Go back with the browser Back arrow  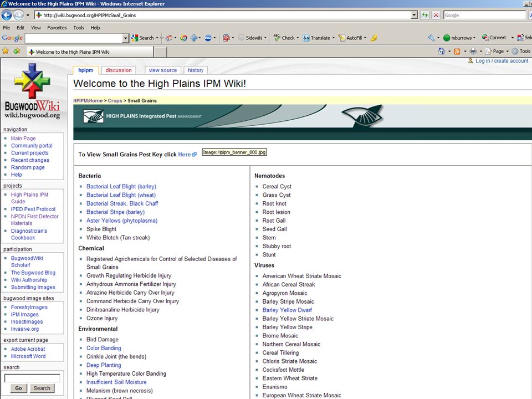pyautogui.click(x=7, y=16)
